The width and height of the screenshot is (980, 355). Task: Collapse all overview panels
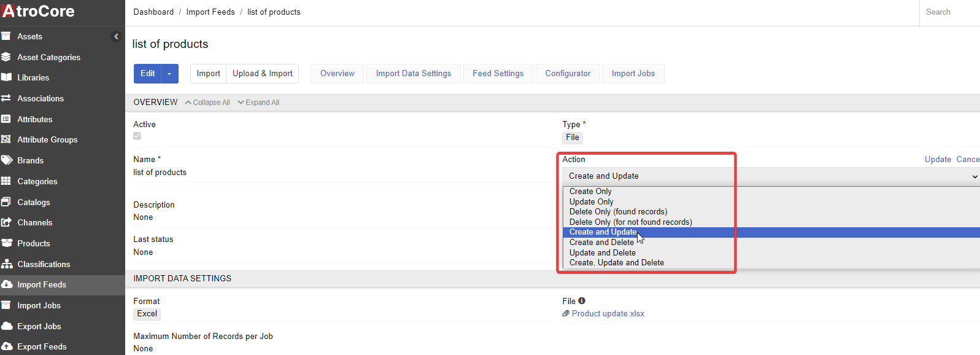207,103
